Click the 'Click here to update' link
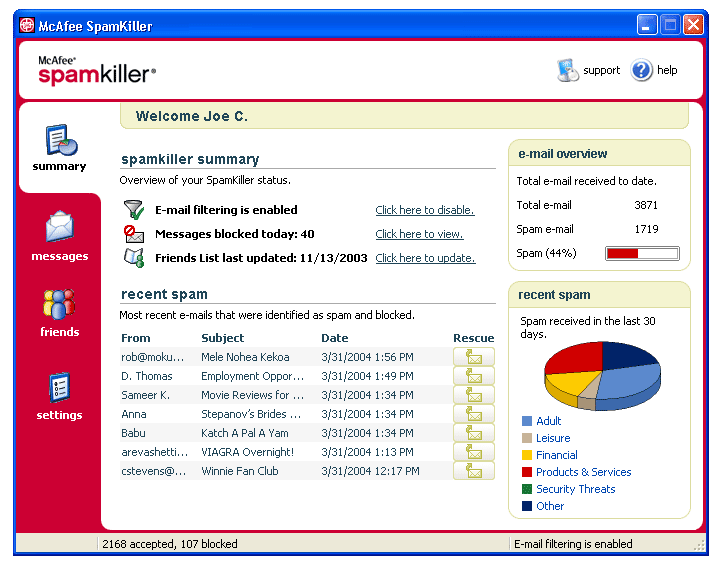Image resolution: width=721 pixels, height=569 pixels. (x=425, y=258)
